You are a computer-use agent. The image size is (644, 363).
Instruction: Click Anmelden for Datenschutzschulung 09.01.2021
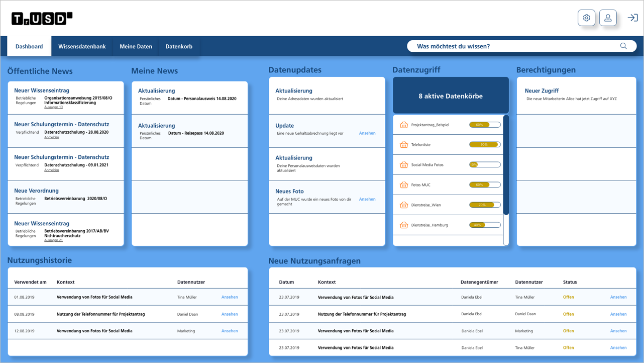[x=51, y=170]
